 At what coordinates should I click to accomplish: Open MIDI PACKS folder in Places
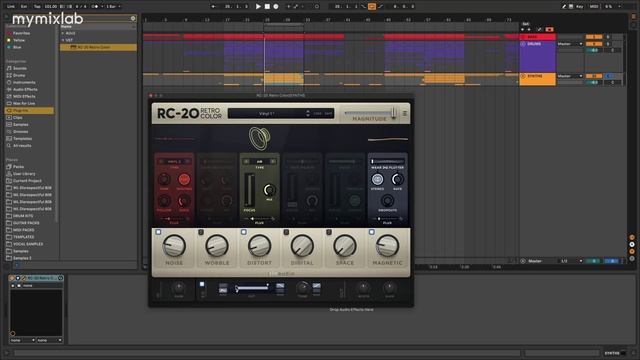[x=24, y=230]
